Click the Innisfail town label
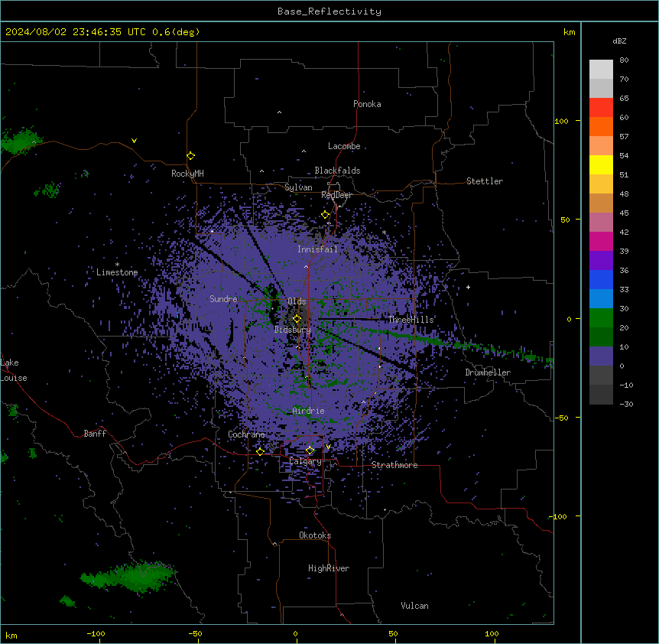This screenshot has height=644, width=659. (317, 249)
